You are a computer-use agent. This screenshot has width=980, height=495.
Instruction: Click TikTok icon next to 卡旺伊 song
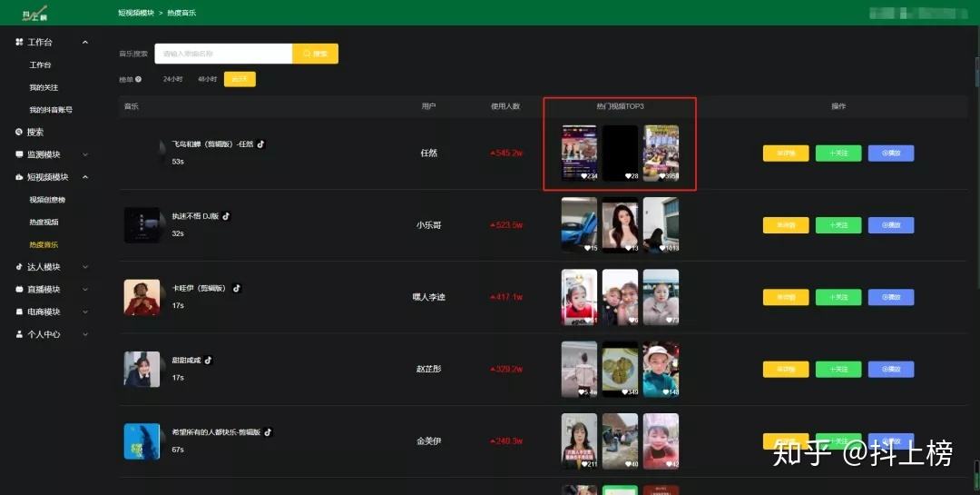point(236,288)
